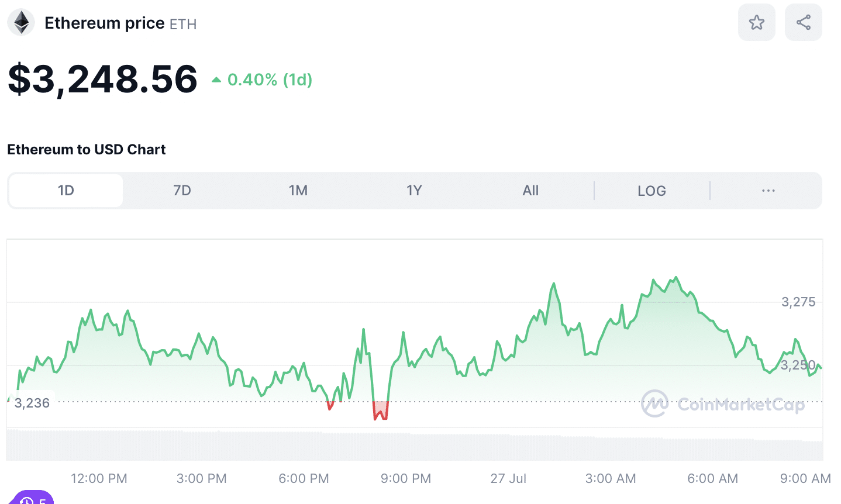This screenshot has height=504, width=841.
Task: Toggle LOG scale on chart
Action: (x=652, y=191)
